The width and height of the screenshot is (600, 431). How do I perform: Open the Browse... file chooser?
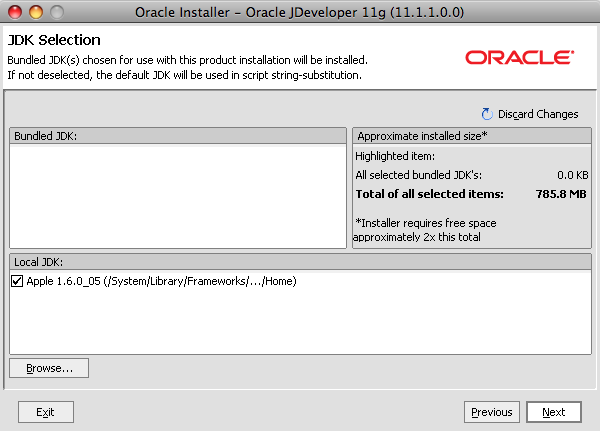coord(49,368)
